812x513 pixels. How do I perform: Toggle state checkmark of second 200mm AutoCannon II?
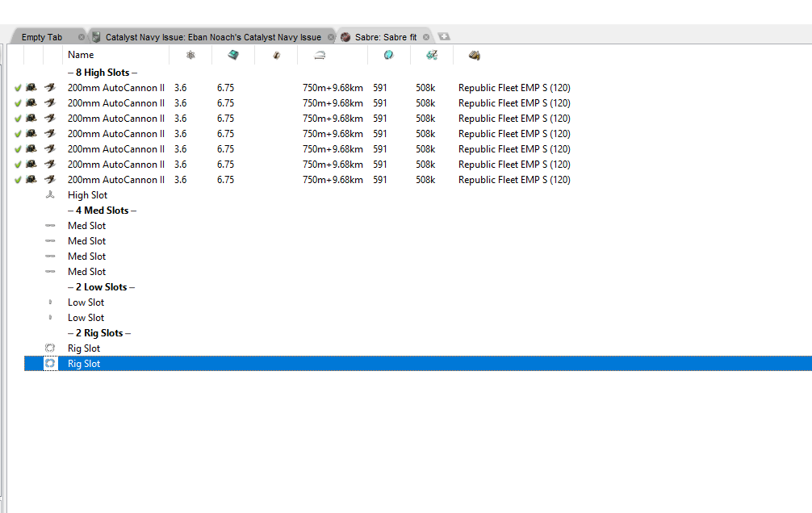[x=18, y=103]
